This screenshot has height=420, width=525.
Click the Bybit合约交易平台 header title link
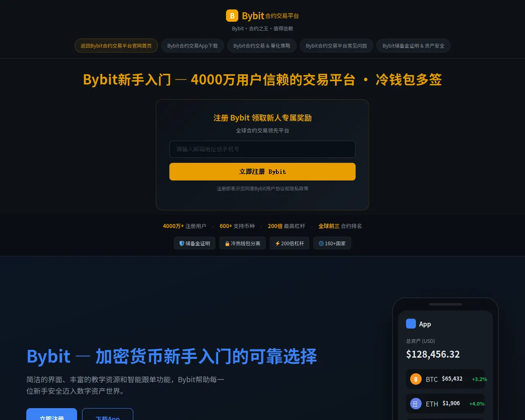pos(270,16)
